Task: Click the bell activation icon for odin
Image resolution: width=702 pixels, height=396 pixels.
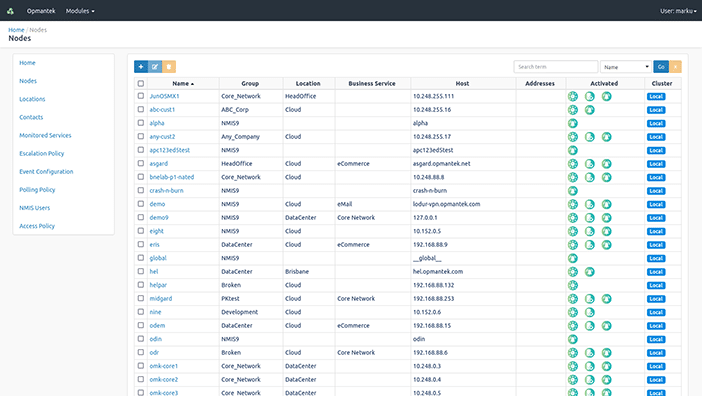Action: [x=573, y=339]
